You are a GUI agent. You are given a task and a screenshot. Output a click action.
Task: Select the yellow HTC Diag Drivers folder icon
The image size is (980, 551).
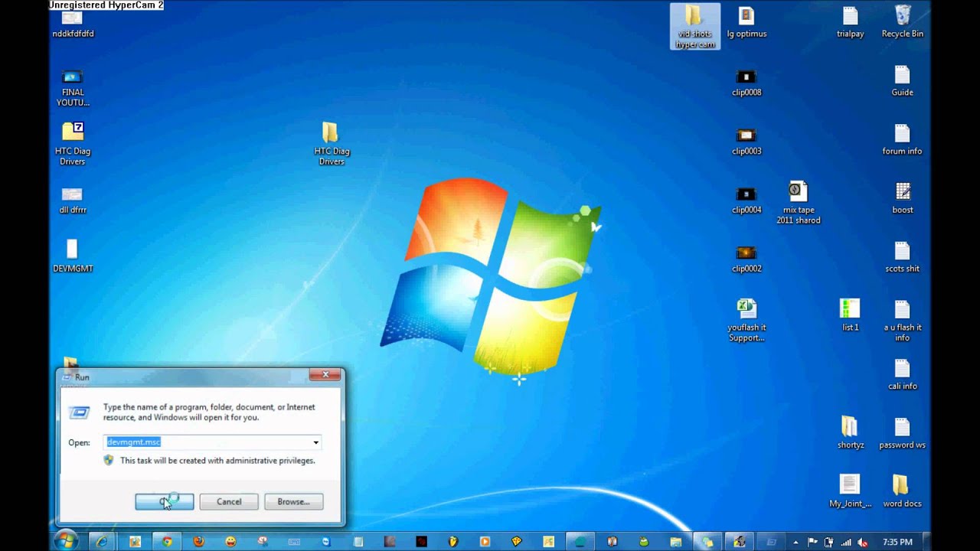(x=331, y=144)
